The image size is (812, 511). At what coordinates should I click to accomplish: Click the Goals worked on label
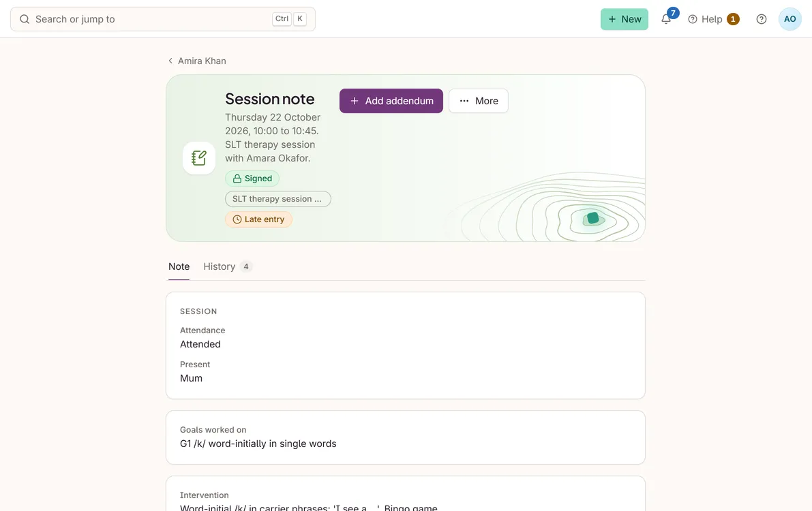(213, 430)
